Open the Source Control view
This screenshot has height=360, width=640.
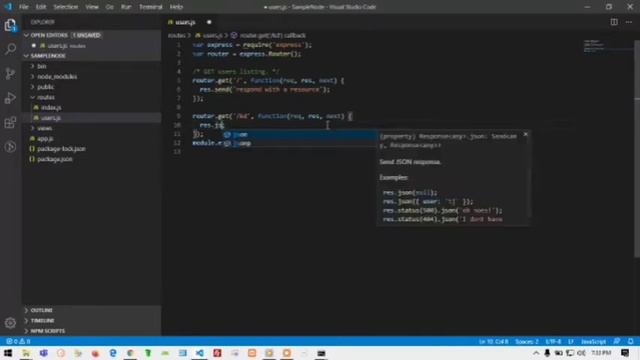click(x=10, y=73)
